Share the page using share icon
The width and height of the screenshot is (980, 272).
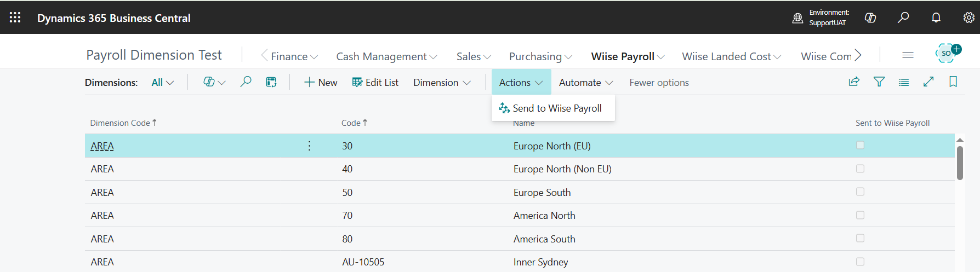click(x=854, y=82)
